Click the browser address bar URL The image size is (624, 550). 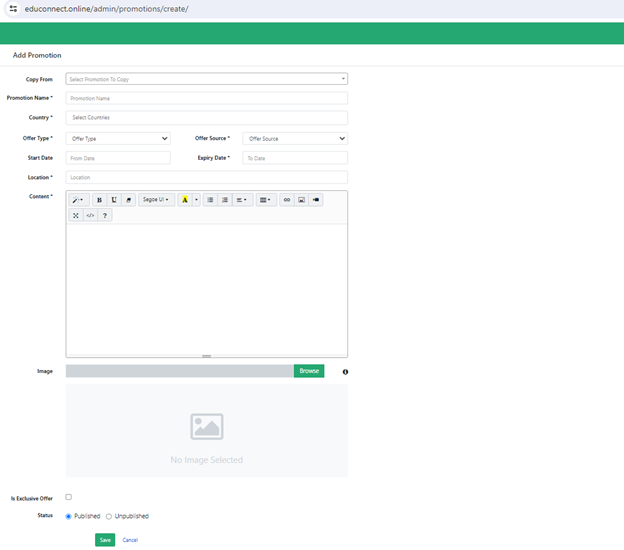tap(107, 9)
